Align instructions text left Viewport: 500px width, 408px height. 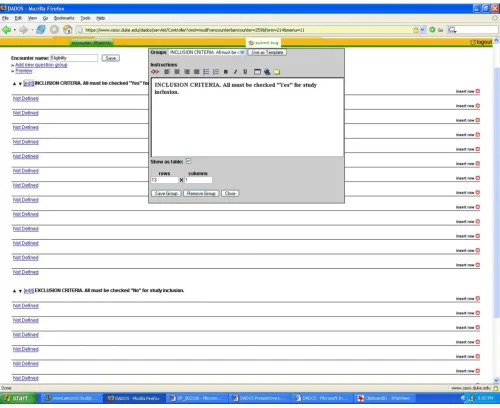tap(167, 72)
